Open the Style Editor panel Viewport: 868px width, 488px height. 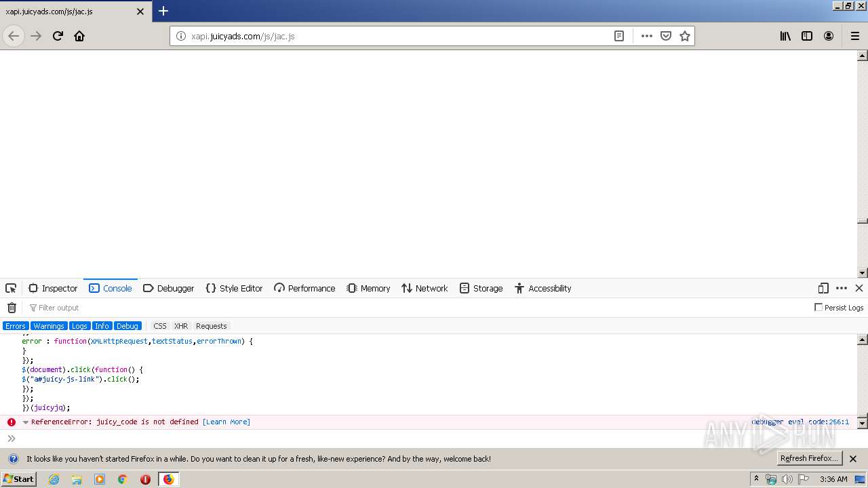pyautogui.click(x=234, y=288)
